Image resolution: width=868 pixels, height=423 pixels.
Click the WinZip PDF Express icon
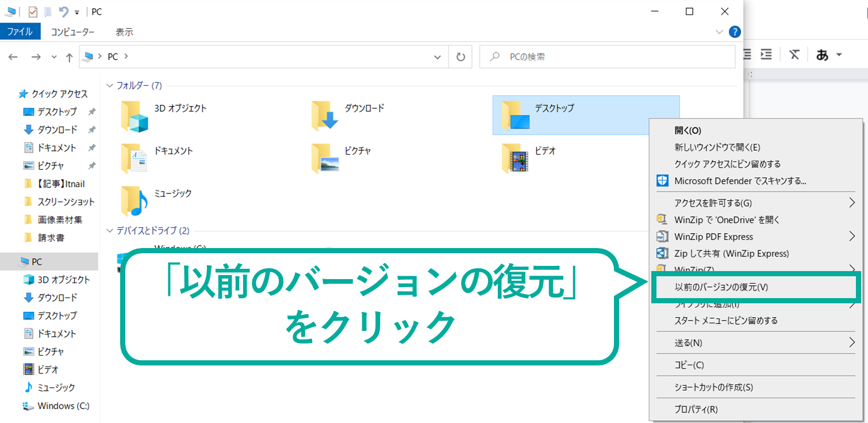click(x=662, y=237)
